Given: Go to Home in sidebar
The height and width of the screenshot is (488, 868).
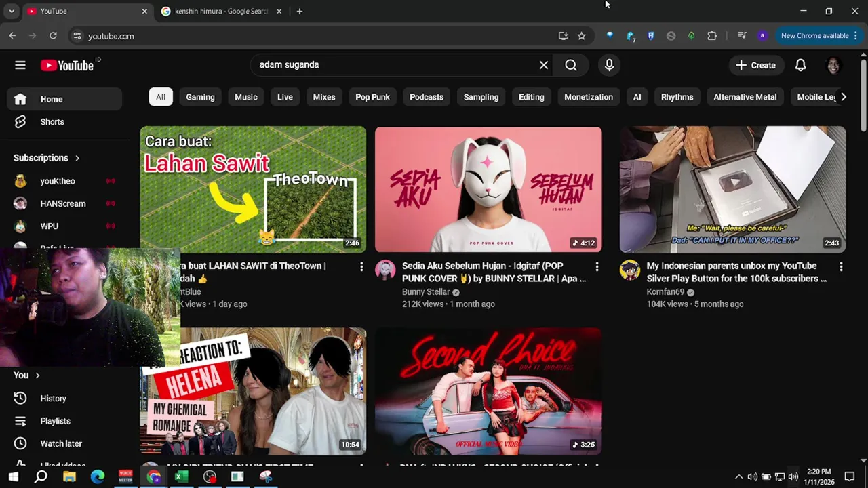Looking at the screenshot, I should (x=64, y=100).
